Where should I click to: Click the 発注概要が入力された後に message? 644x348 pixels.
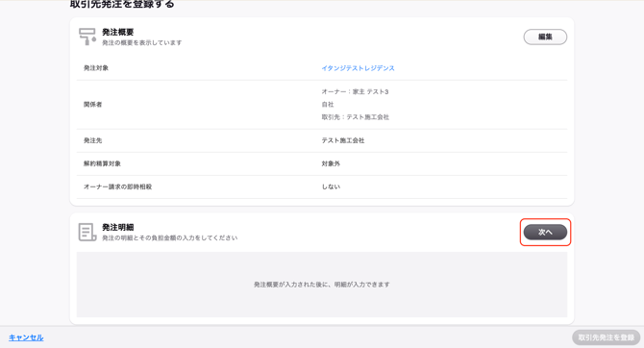click(x=322, y=285)
